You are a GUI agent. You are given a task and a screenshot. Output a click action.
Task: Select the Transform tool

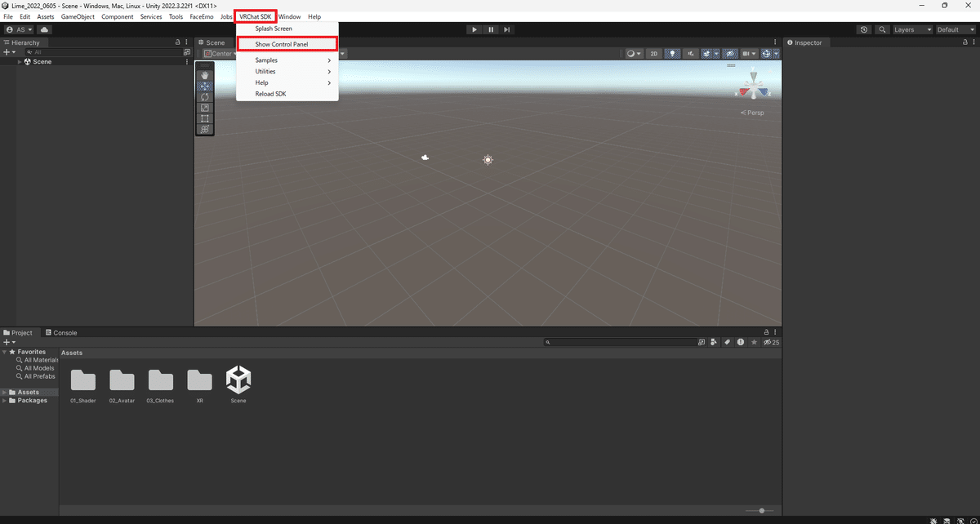click(x=205, y=129)
